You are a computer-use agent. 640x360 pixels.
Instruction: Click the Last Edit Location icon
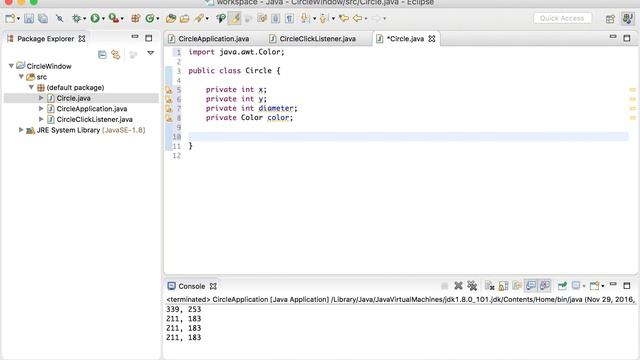pyautogui.click(x=344, y=18)
